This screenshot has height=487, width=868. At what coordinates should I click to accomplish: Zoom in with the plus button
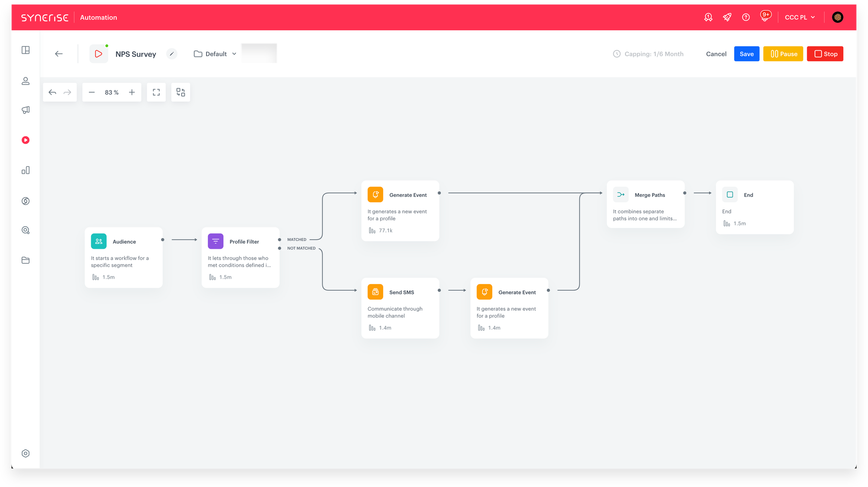click(132, 92)
